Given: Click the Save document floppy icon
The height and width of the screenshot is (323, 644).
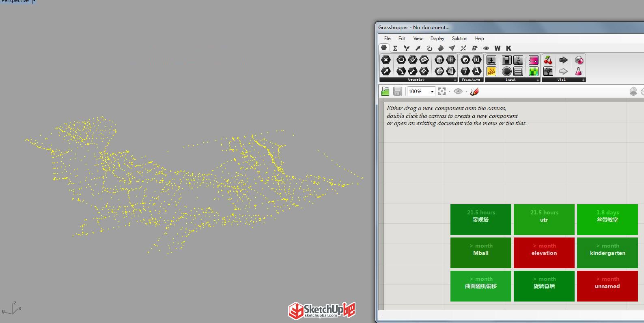Looking at the screenshot, I should [398, 91].
